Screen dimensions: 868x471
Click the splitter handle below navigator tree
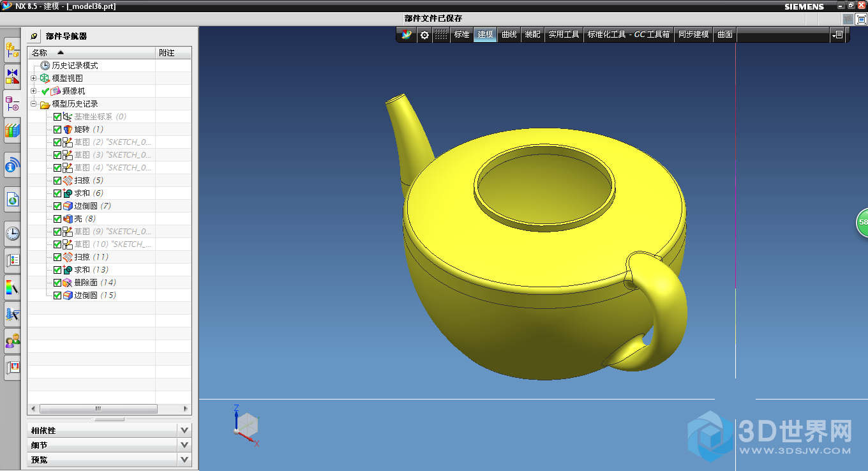coord(109,419)
